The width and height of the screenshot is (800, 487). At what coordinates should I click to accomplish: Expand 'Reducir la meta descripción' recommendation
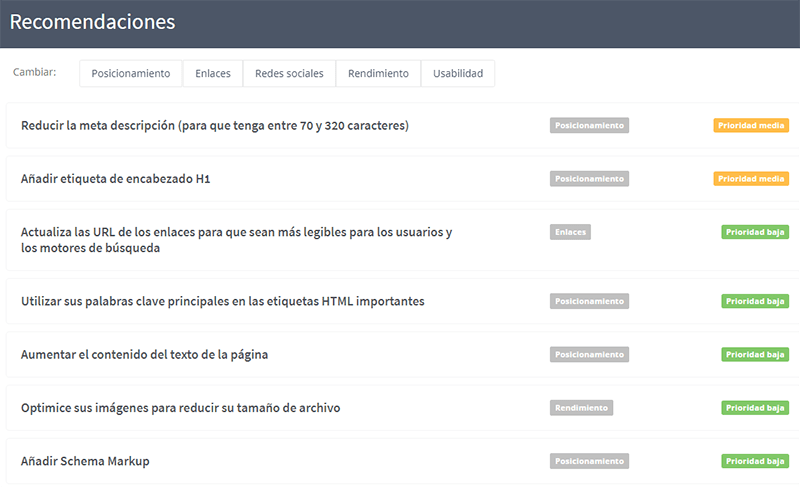pos(214,126)
